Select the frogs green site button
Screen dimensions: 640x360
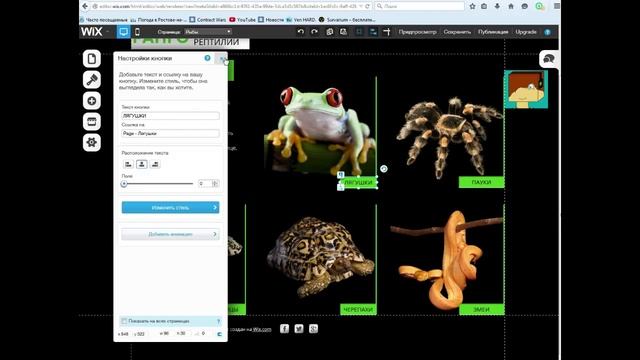358,182
